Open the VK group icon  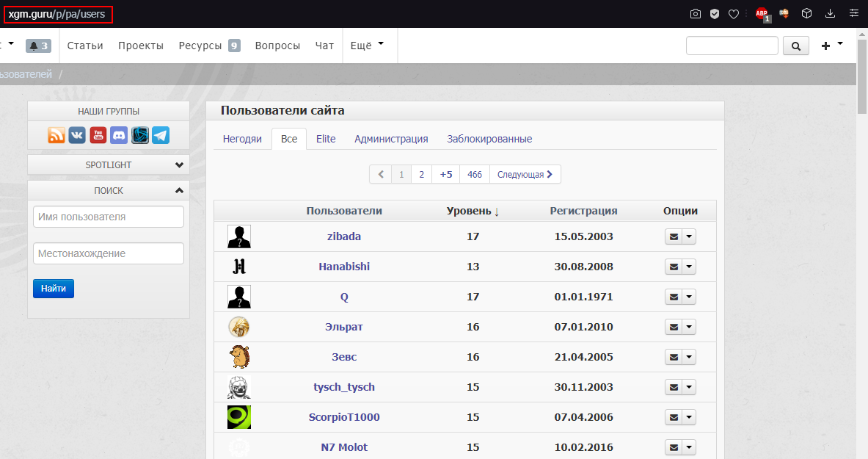pyautogui.click(x=77, y=135)
